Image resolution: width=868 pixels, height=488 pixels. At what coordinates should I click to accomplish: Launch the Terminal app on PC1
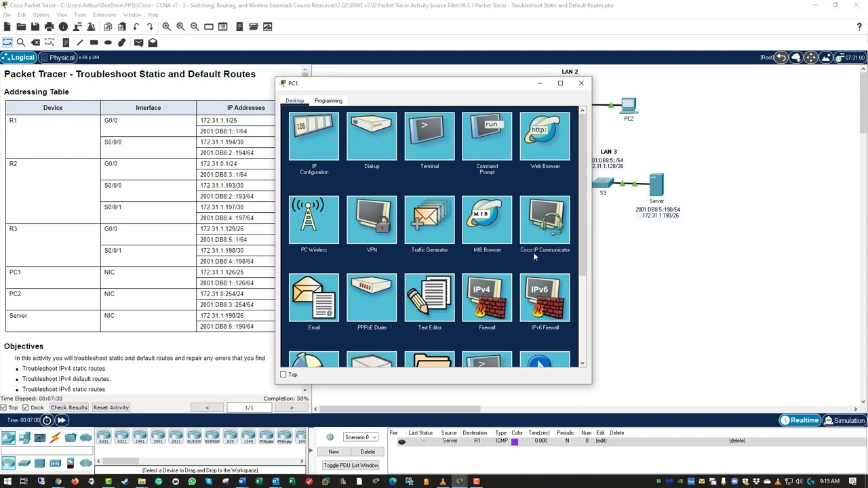click(429, 138)
